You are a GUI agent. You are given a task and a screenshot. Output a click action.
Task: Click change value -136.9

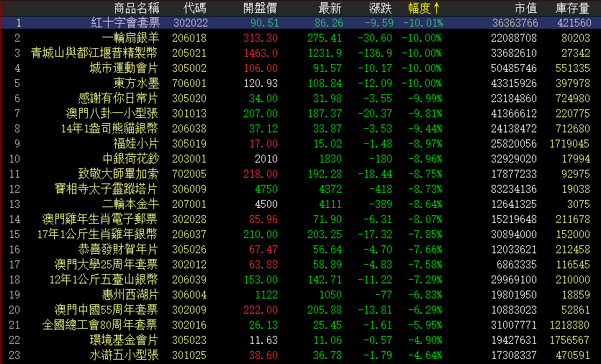(375, 53)
